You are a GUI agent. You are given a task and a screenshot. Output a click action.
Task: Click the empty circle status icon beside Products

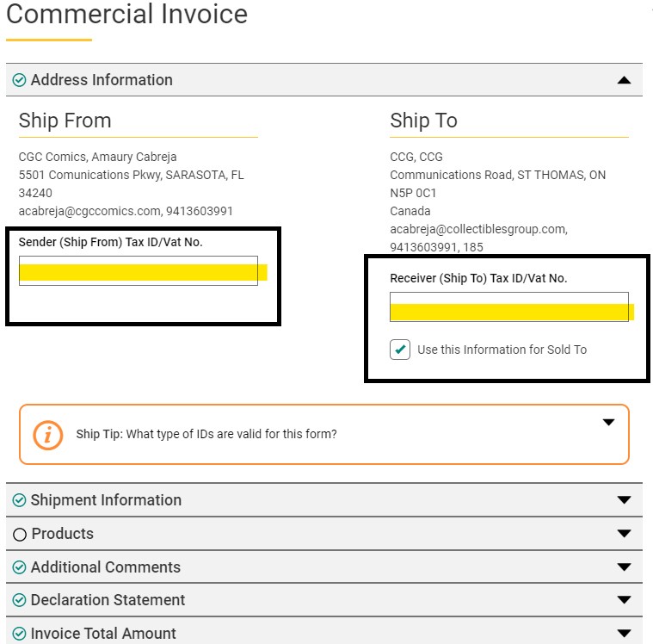(x=20, y=535)
